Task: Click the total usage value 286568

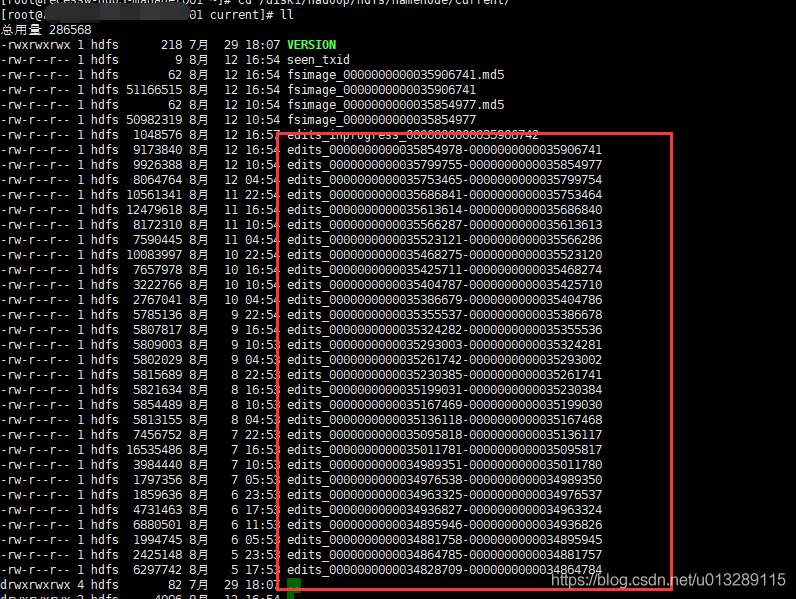Action: coord(70,30)
